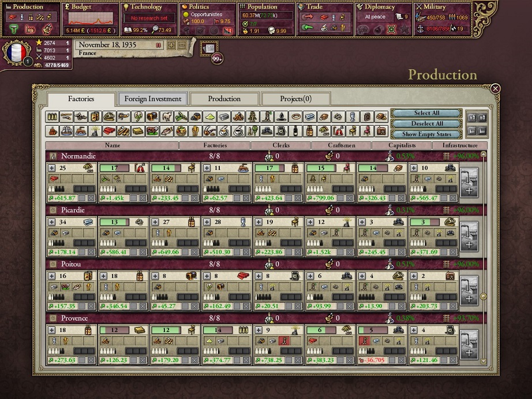Viewport: 532px width, 399px height.
Task: Switch to the Foreign Investment tab
Action: click(x=153, y=99)
